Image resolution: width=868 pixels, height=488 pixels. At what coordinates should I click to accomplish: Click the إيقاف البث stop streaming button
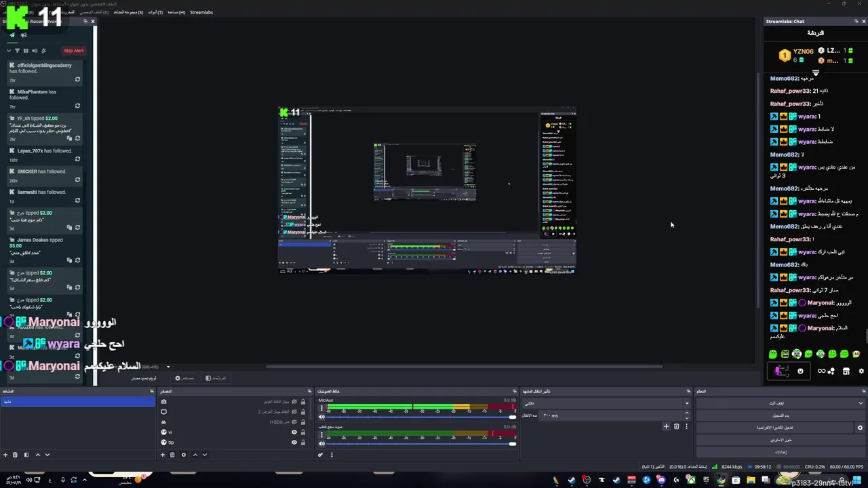tap(776, 403)
